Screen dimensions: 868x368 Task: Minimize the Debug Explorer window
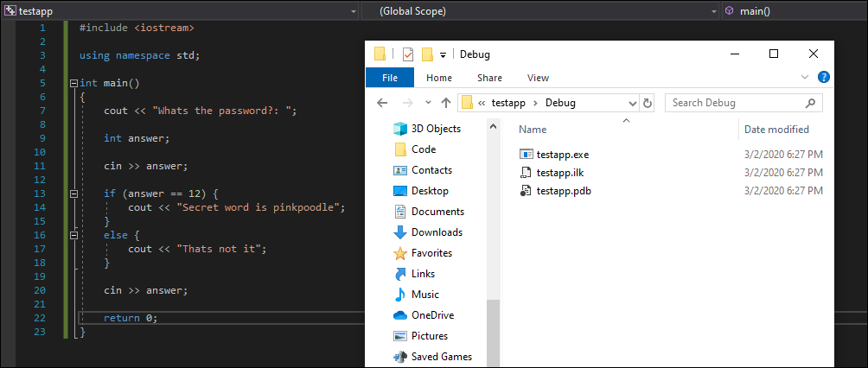coord(735,54)
